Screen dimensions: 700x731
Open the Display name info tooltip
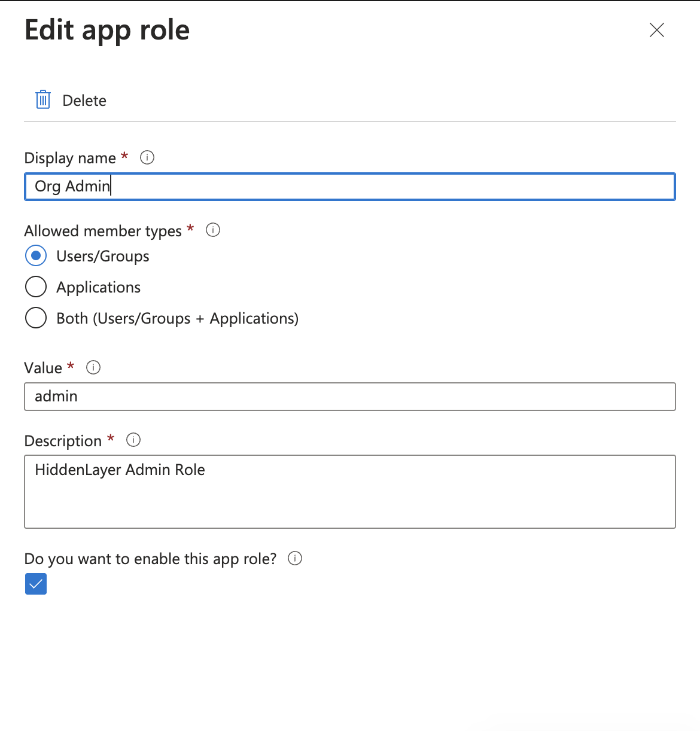(147, 157)
